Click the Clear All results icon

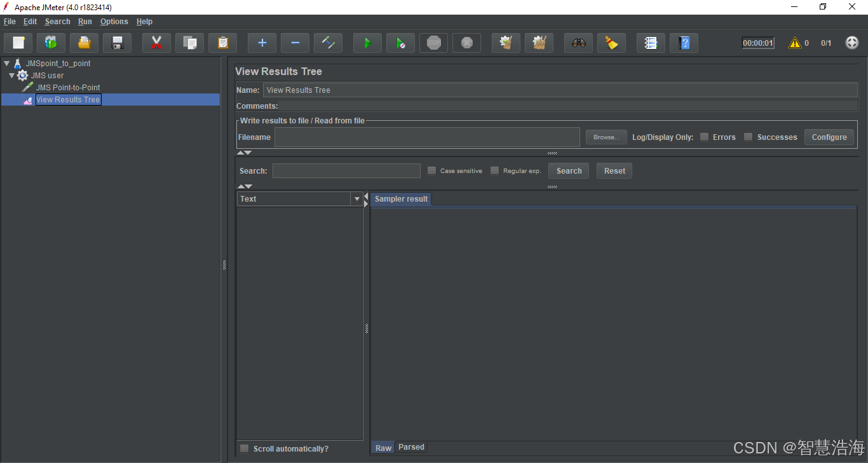(x=539, y=43)
